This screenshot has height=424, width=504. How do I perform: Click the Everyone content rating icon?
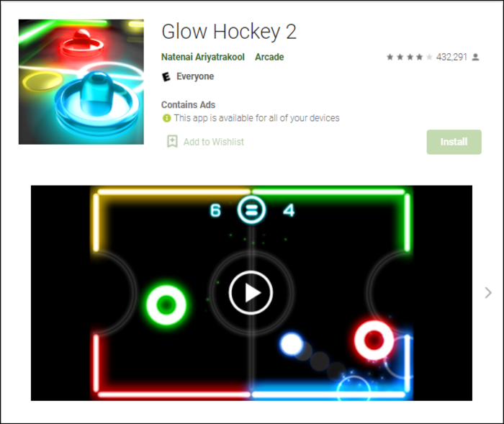tap(166, 77)
